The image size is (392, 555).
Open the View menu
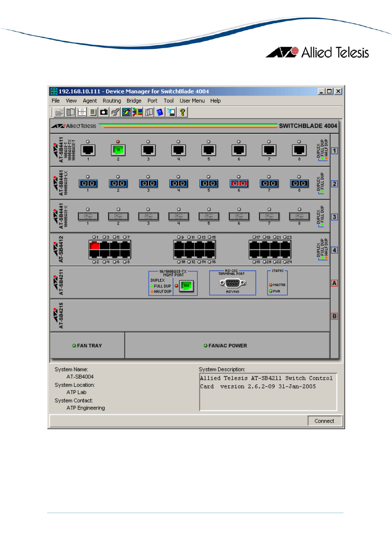click(71, 101)
